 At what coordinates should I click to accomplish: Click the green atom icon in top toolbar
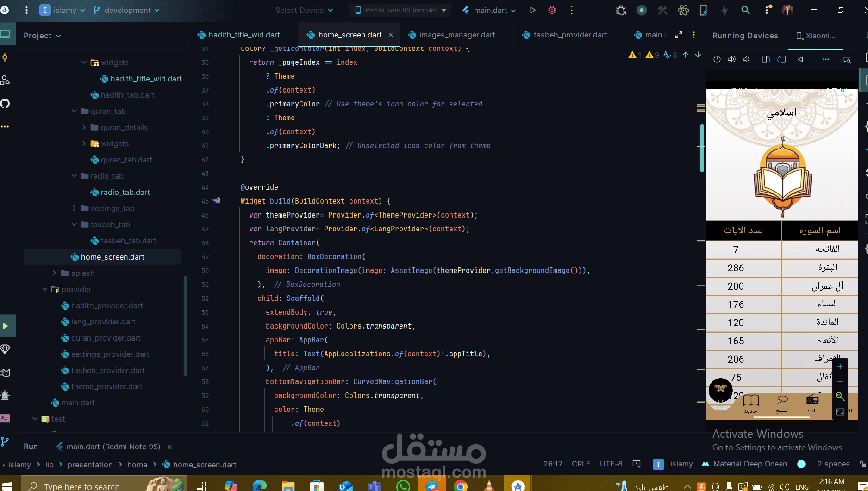point(683,10)
